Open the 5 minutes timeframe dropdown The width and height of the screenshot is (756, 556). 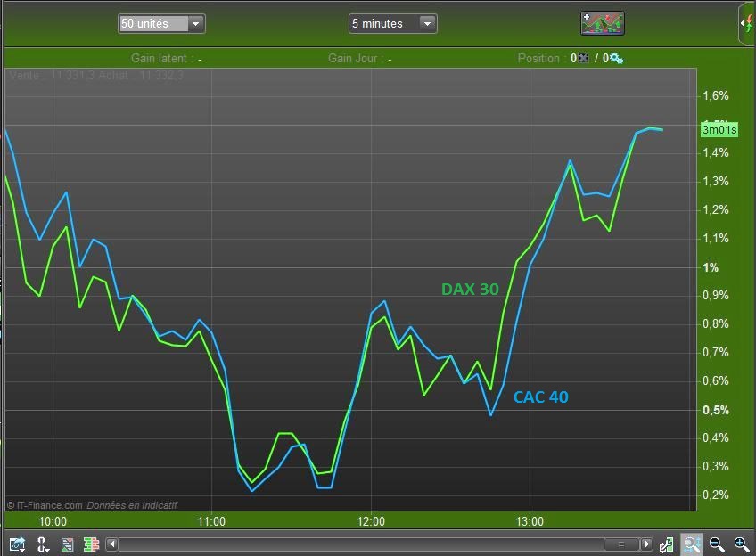[392, 23]
